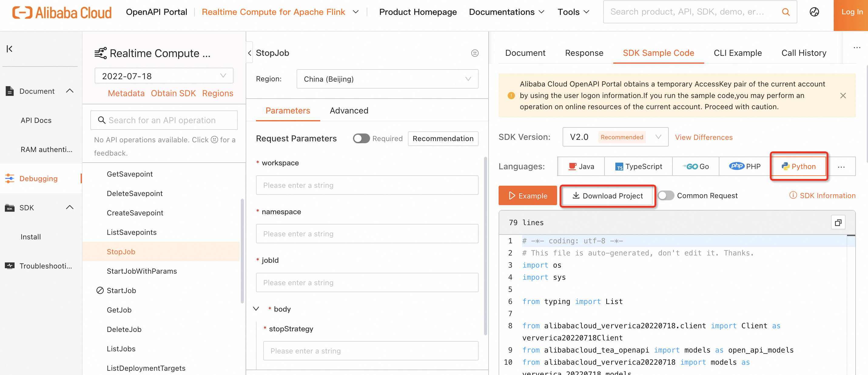Open the 2022-07-18 version dropdown
This screenshot has height=375, width=868.
coord(164,76)
